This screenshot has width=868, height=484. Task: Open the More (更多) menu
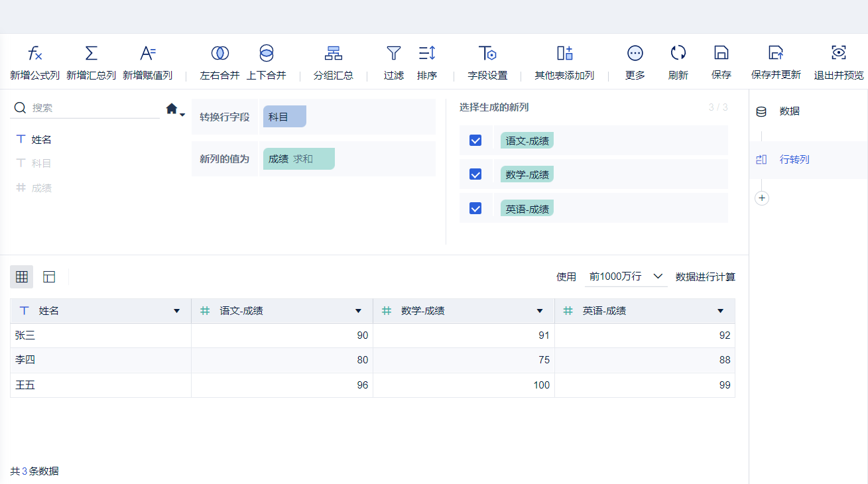click(635, 63)
